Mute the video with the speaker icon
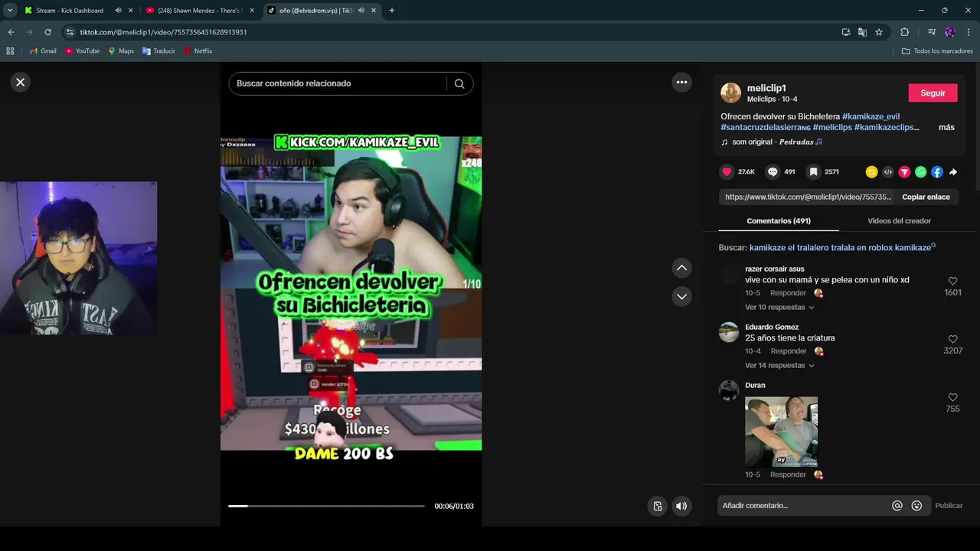The image size is (980, 551). [x=681, y=506]
